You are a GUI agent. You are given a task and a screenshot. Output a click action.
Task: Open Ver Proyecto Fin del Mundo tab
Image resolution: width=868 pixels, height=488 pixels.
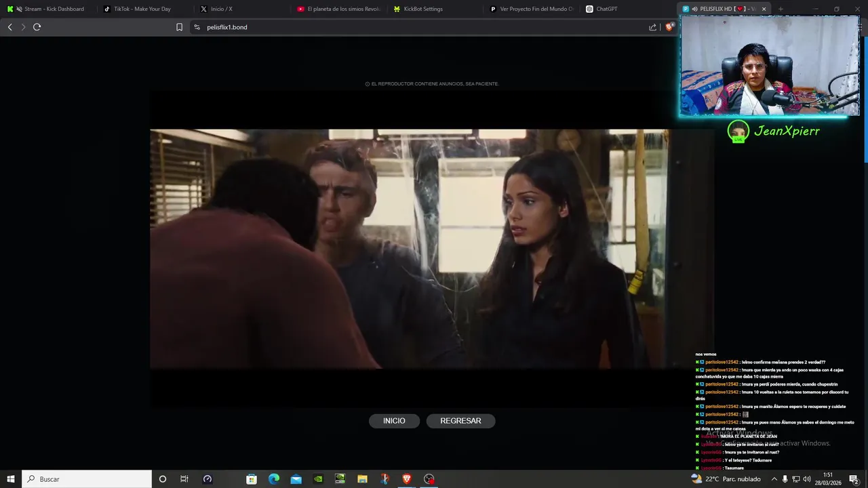(532, 9)
